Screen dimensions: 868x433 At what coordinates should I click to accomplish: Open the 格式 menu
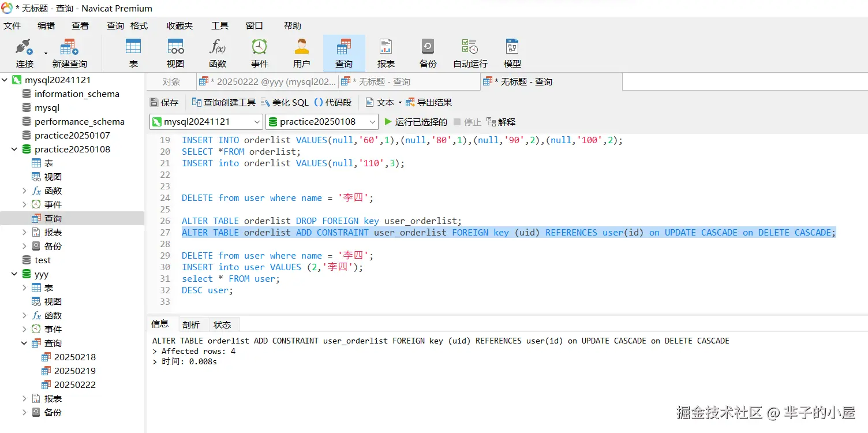tap(139, 25)
